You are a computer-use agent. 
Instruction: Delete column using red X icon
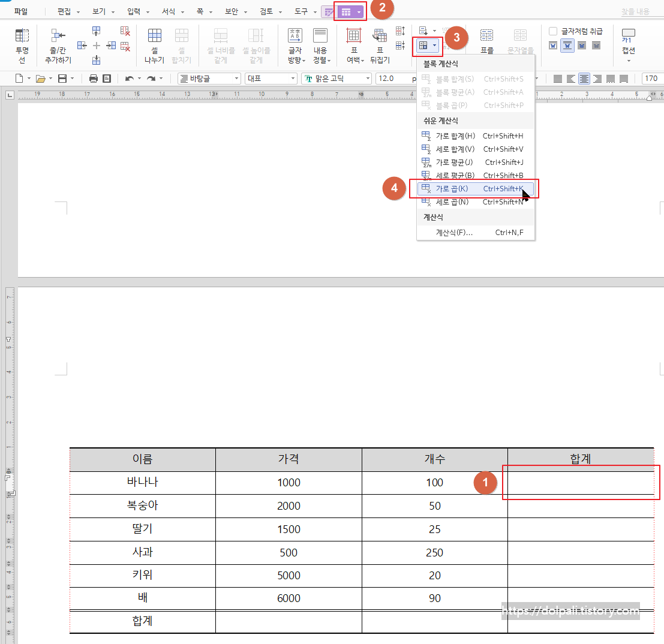pos(125,31)
